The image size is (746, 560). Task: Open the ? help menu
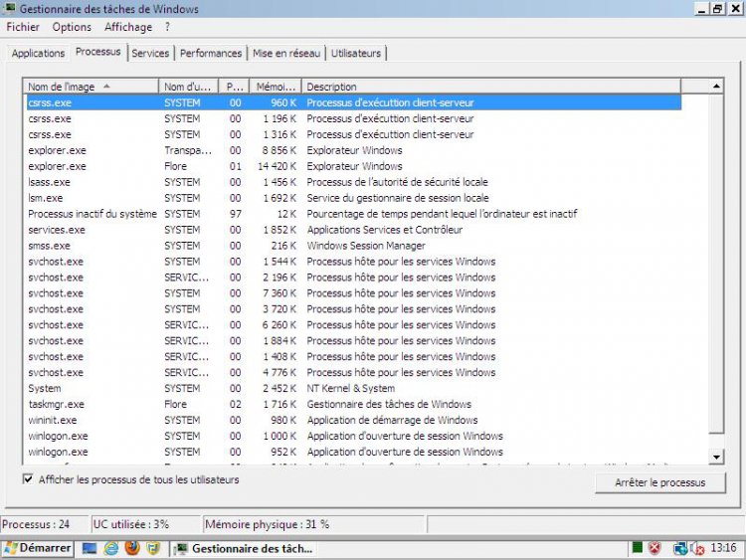click(167, 27)
